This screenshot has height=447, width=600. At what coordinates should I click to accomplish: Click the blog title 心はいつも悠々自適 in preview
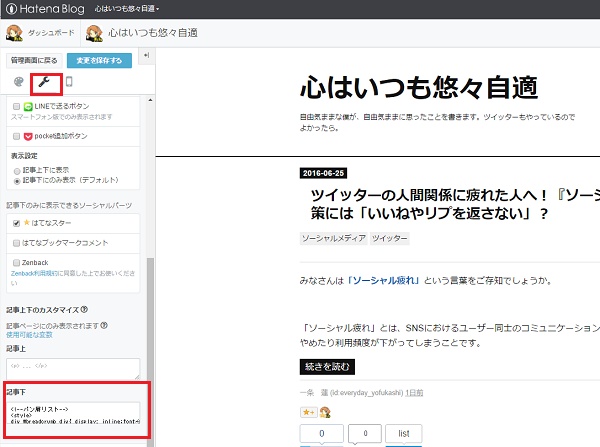coord(419,87)
